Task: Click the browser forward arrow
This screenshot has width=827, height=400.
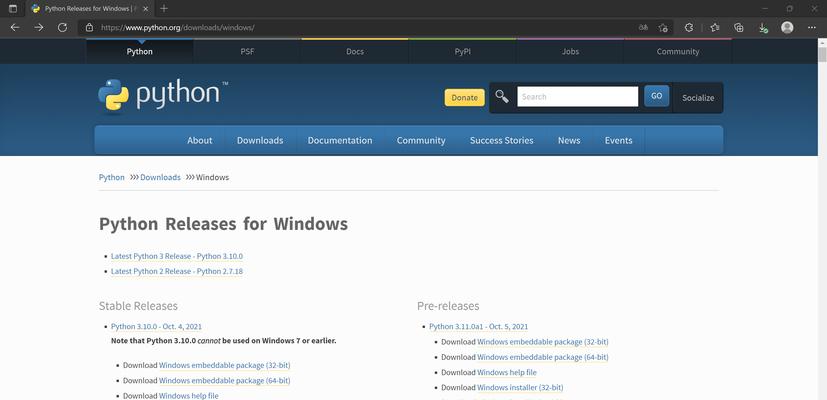Action: pos(39,27)
